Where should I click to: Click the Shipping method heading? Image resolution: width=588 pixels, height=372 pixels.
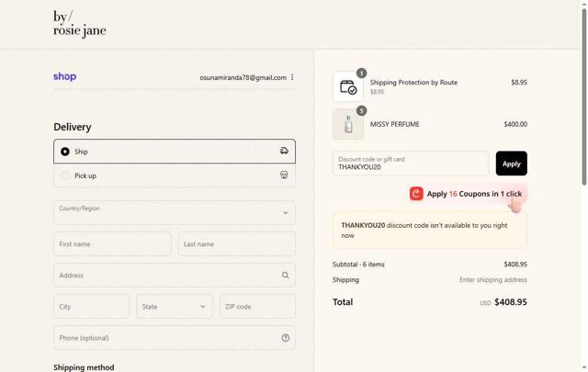pyautogui.click(x=84, y=367)
